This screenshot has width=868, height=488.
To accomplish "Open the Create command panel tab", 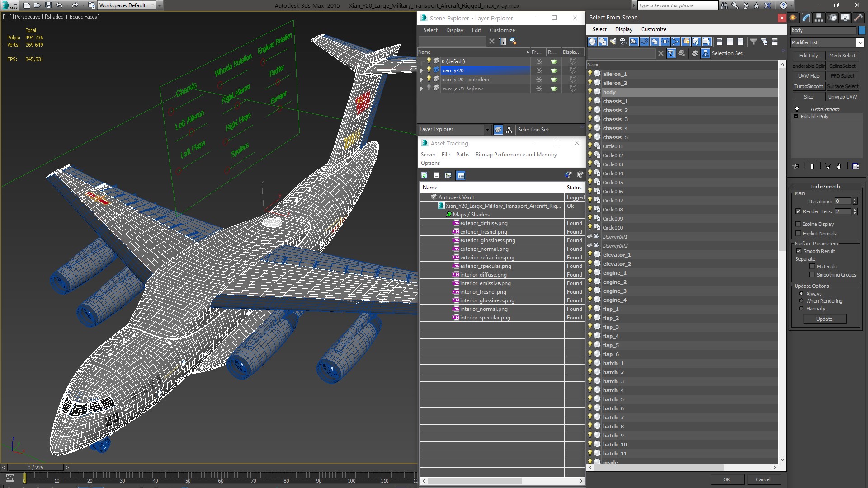I will (x=793, y=18).
